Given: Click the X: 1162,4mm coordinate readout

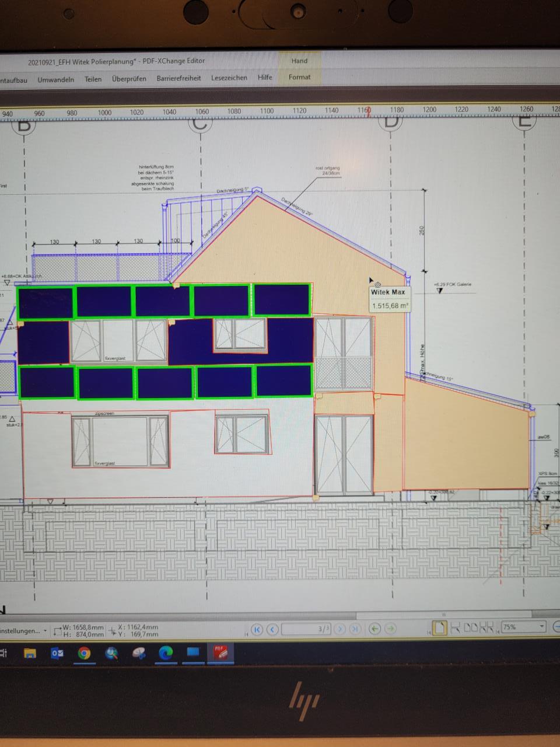Looking at the screenshot, I should click(x=138, y=627).
